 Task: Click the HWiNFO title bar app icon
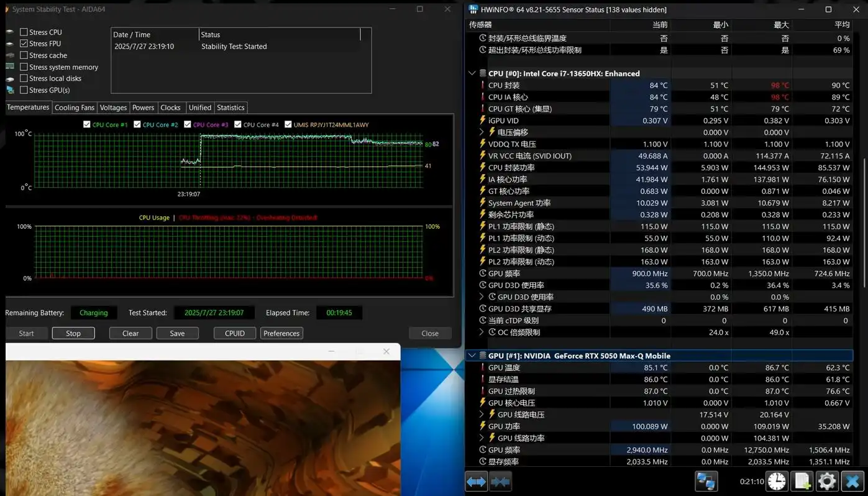[473, 9]
